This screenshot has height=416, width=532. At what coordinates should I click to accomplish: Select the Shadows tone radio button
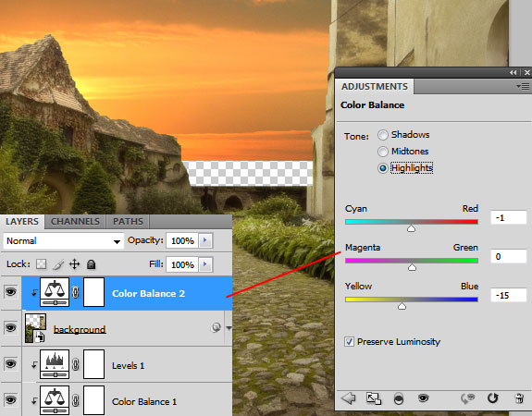pos(383,135)
